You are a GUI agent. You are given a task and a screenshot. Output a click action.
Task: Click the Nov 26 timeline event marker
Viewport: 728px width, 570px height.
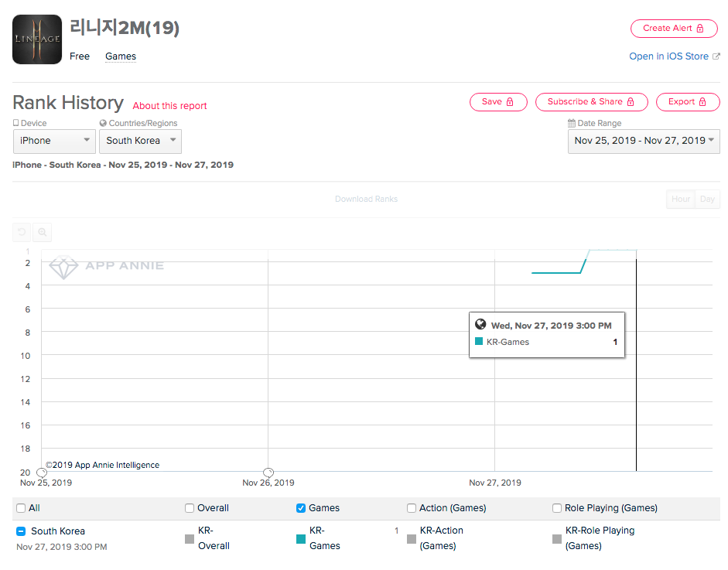[x=268, y=473]
